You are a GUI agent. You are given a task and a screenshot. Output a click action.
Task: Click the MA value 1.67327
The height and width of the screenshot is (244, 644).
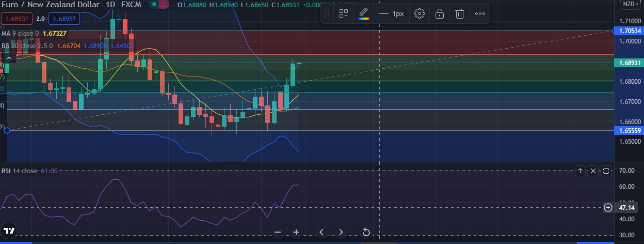54,33
